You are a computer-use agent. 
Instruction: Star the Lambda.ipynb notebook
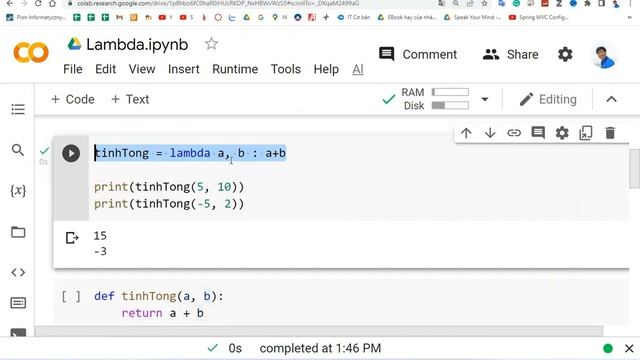(211, 44)
